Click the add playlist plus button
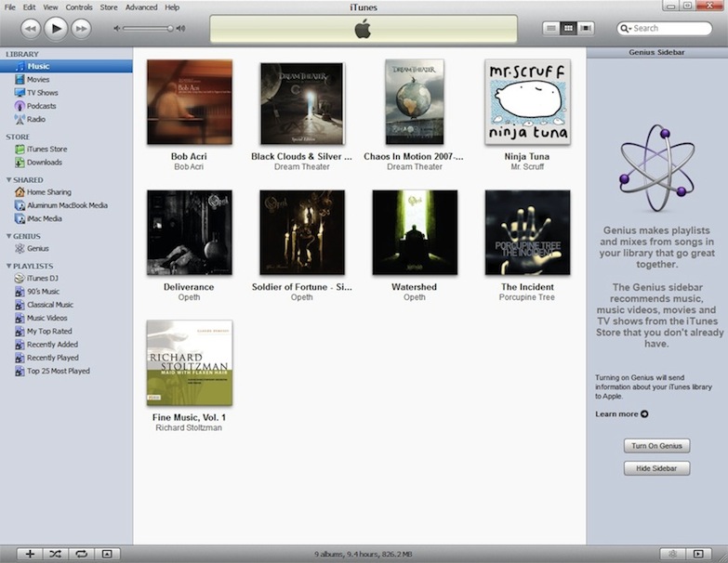The height and width of the screenshot is (563, 728). coord(30,554)
